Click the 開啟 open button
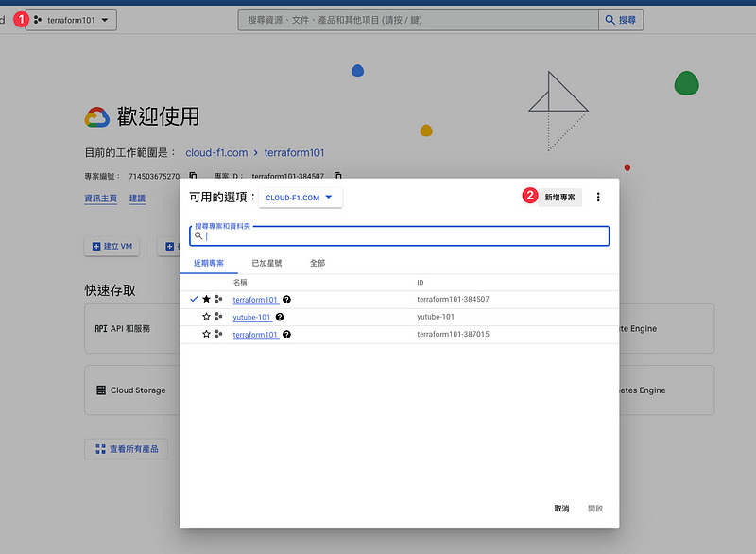This screenshot has height=554, width=756. (x=595, y=509)
